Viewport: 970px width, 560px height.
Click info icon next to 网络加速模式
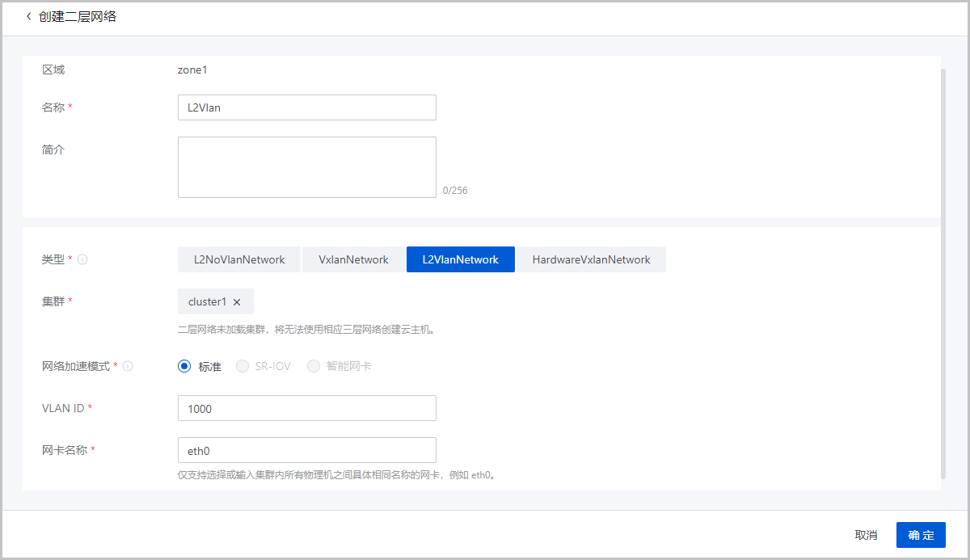coord(128,366)
